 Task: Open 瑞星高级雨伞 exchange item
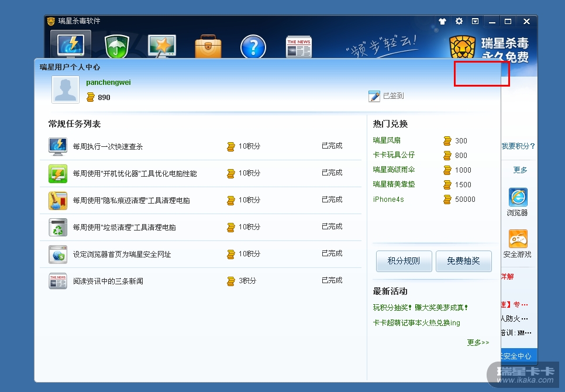coord(394,170)
